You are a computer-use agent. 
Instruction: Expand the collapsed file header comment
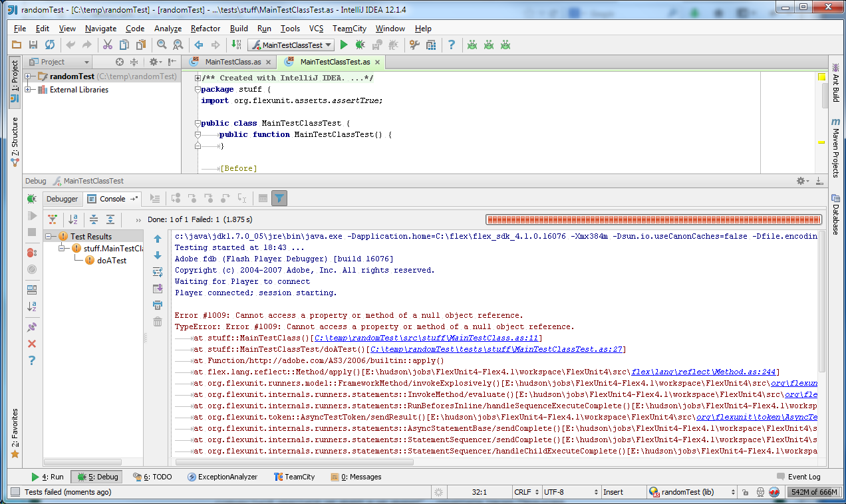point(198,78)
